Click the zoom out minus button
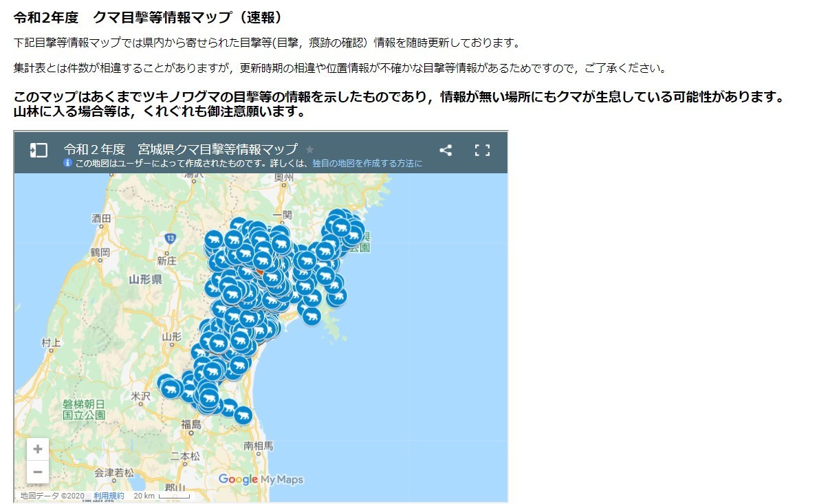Viewport: 819px width, 504px height. tap(38, 472)
